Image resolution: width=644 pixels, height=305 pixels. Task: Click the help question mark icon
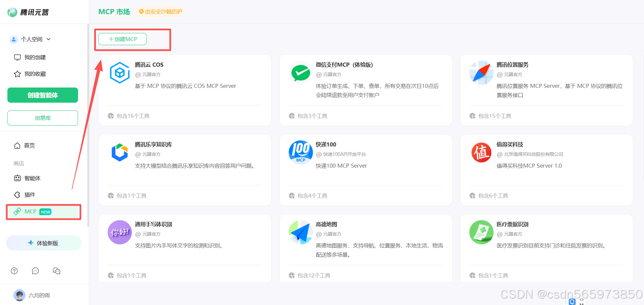click(x=14, y=271)
